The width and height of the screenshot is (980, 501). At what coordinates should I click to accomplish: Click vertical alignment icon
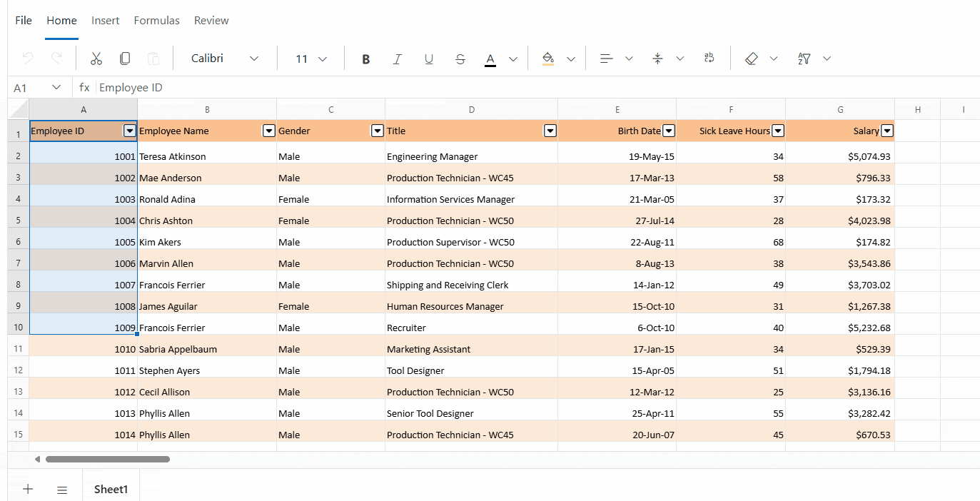pyautogui.click(x=657, y=59)
